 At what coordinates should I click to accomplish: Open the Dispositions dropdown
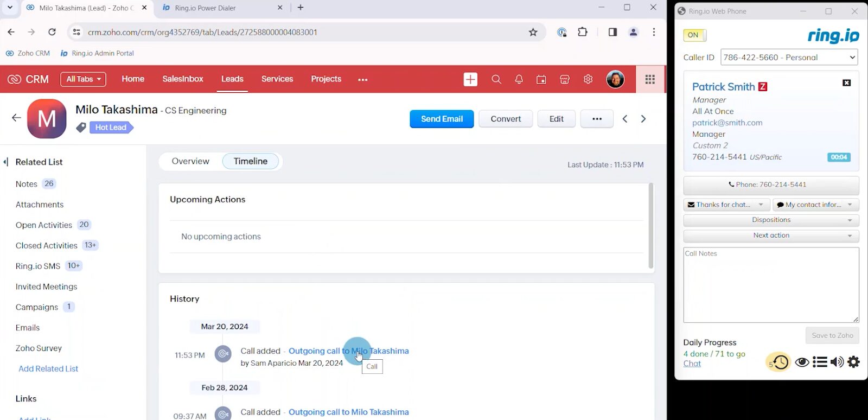771,220
